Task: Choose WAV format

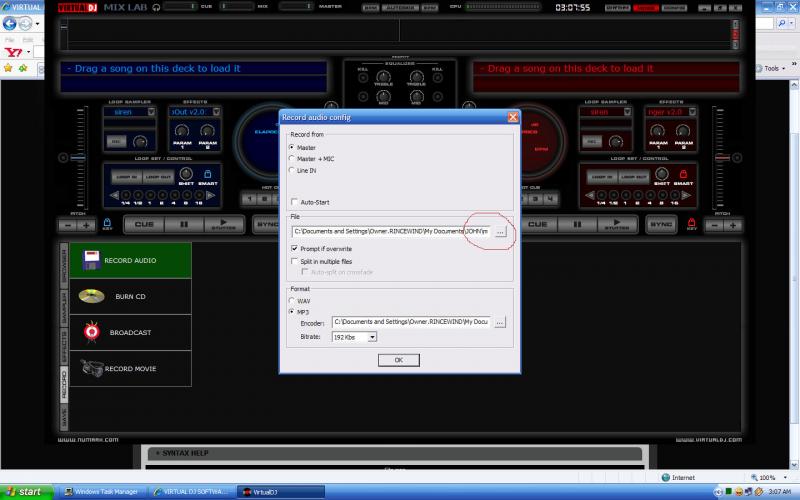Action: tap(292, 301)
